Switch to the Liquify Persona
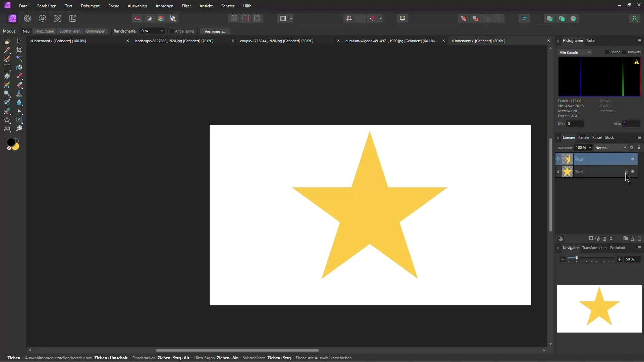Viewport: 644px width, 362px height. click(x=28, y=18)
